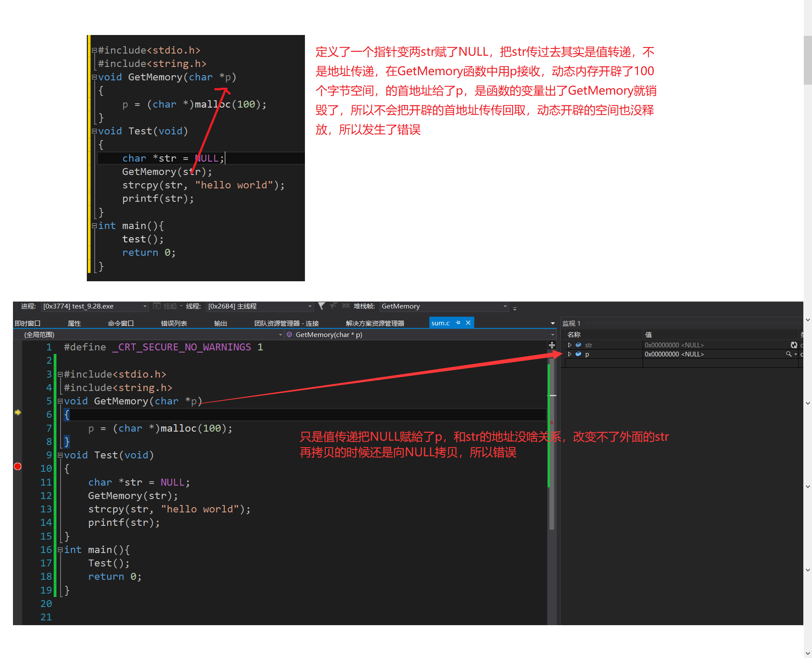812x658 pixels.
Task: Open the 堆栈帧 stack frame dropdown GetMemory
Action: pos(444,306)
